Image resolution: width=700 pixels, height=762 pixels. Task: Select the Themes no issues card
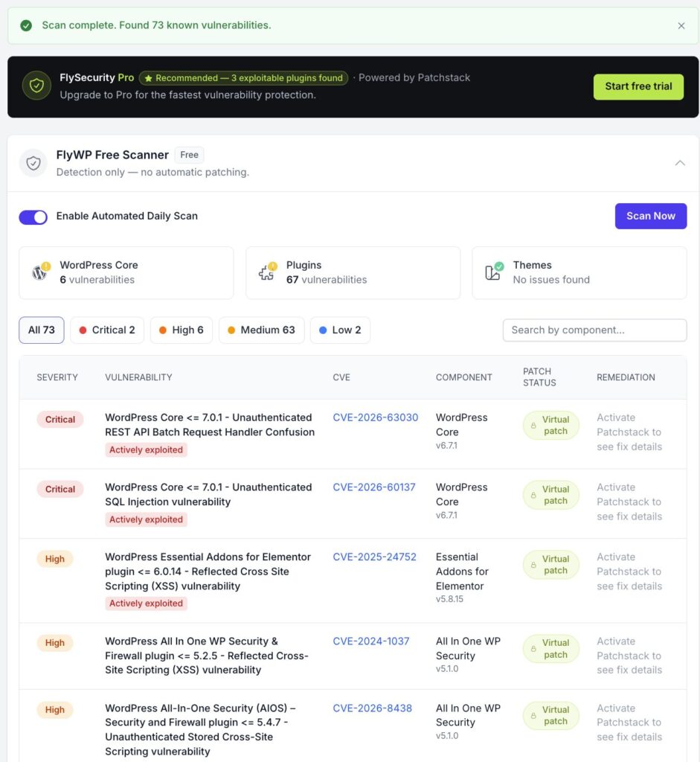click(x=579, y=272)
